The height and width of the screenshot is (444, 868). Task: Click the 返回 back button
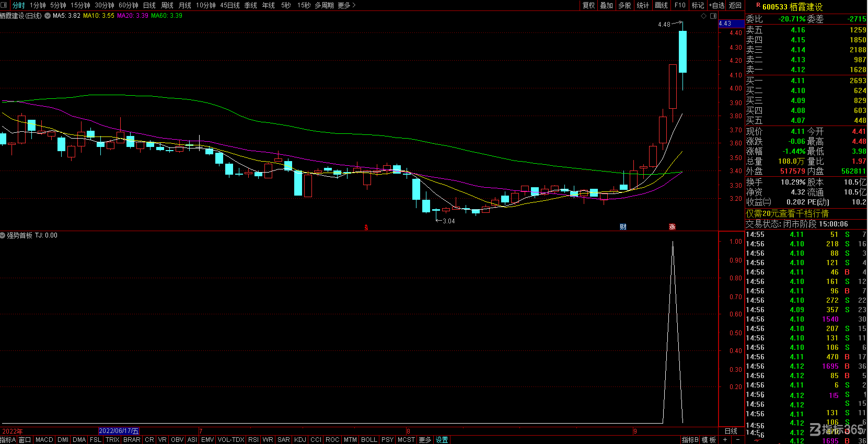pyautogui.click(x=735, y=5)
